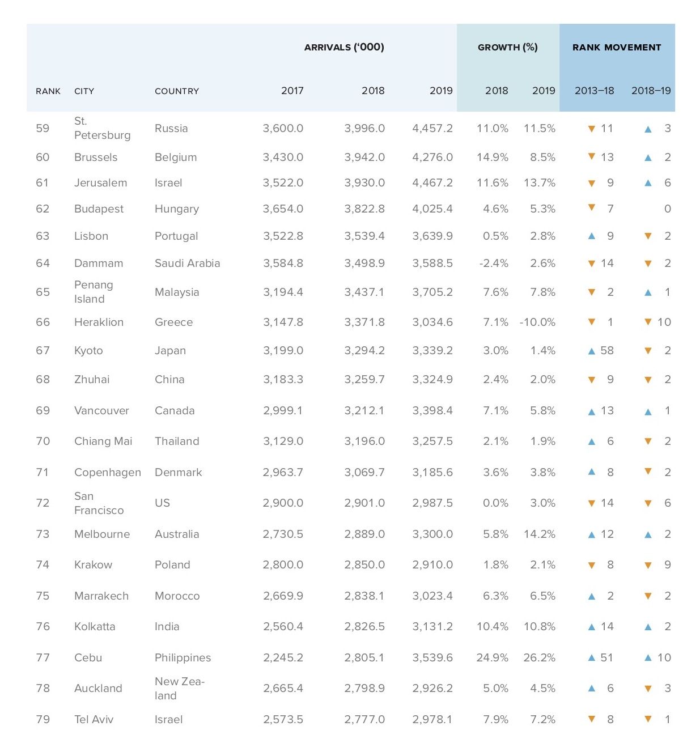Click Dammam's orange down arrow beside 14
The width and height of the screenshot is (700, 743).
[592, 264]
